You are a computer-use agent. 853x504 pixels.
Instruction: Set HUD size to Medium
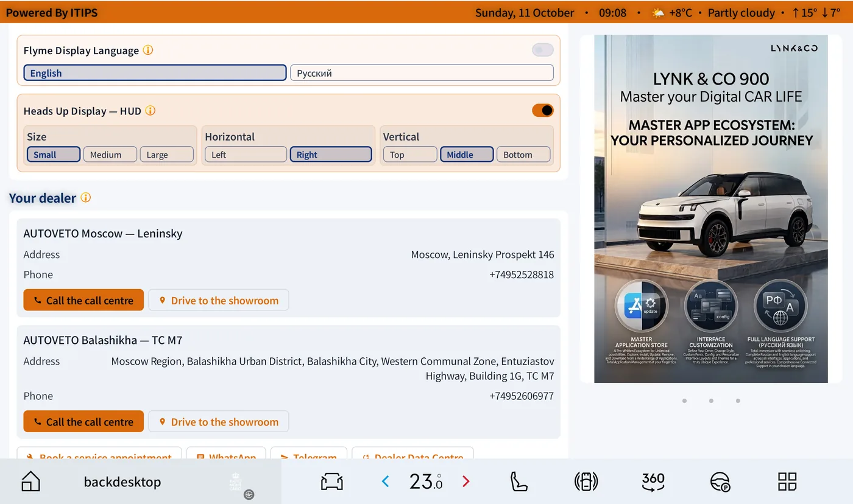click(x=110, y=155)
